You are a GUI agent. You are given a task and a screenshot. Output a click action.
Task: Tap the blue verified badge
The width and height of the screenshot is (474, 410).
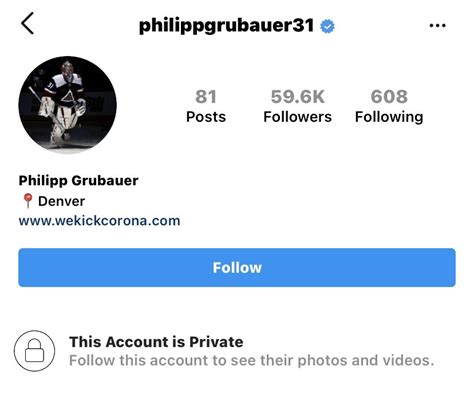click(x=327, y=26)
